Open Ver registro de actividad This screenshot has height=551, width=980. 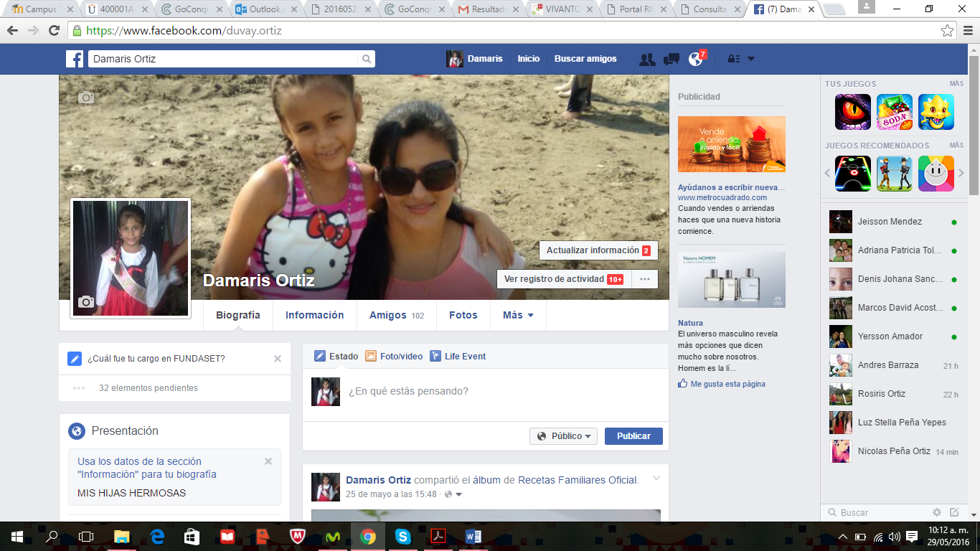[x=564, y=279]
